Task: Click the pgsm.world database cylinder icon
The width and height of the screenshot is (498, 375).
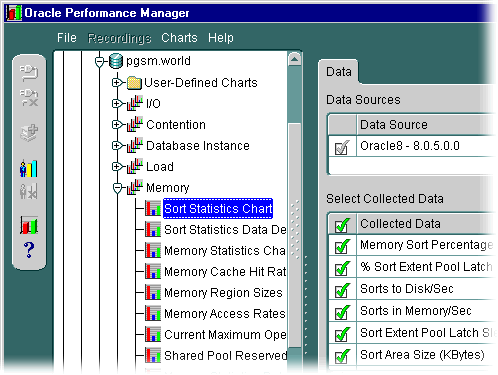Action: [x=116, y=61]
